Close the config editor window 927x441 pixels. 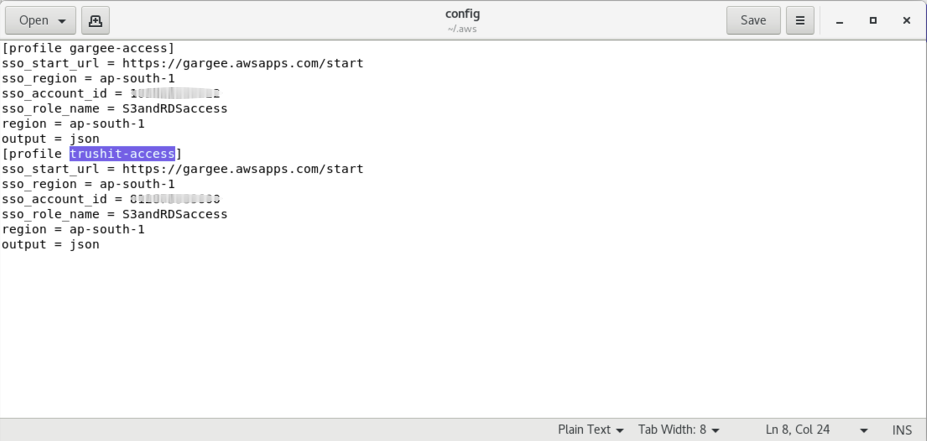[906, 20]
